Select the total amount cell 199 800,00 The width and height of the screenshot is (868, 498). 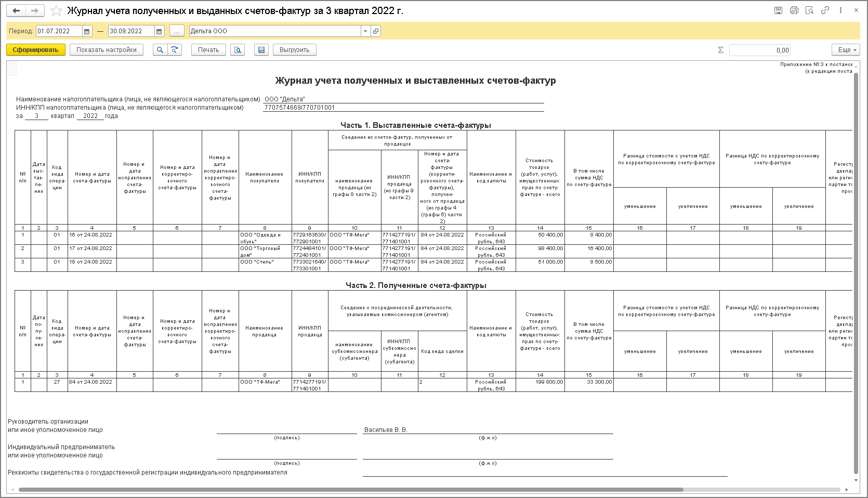point(540,385)
